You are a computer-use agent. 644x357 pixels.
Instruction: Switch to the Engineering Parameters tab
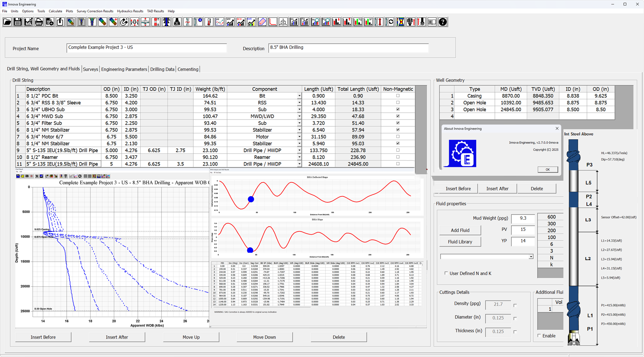pos(124,69)
